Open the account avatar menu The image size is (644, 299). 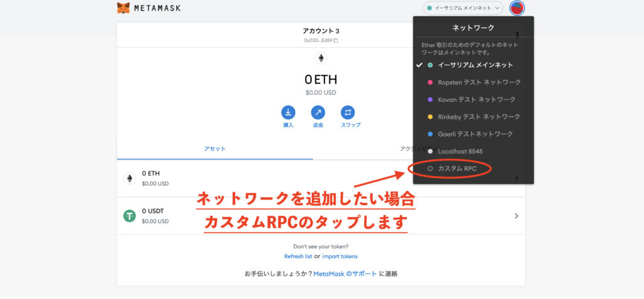pyautogui.click(x=517, y=8)
